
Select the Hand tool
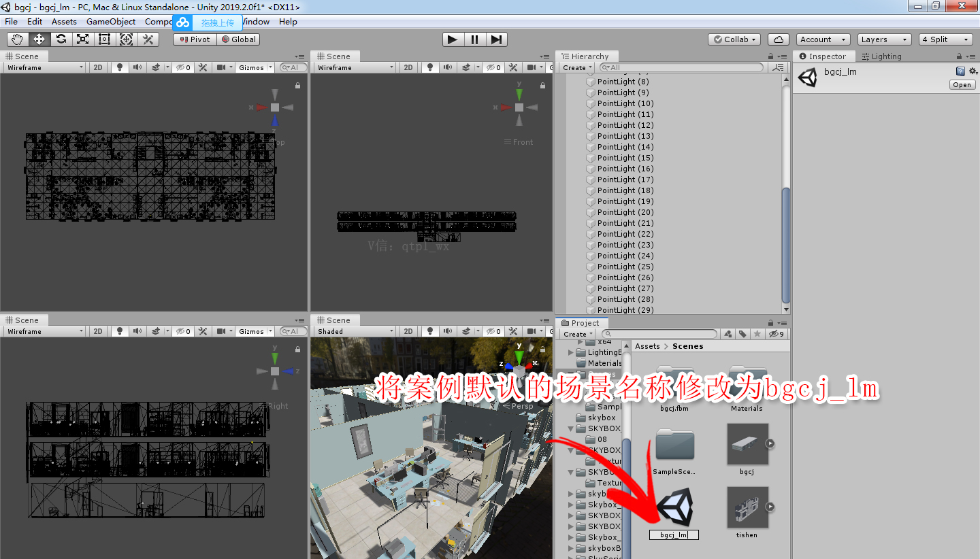click(x=17, y=39)
